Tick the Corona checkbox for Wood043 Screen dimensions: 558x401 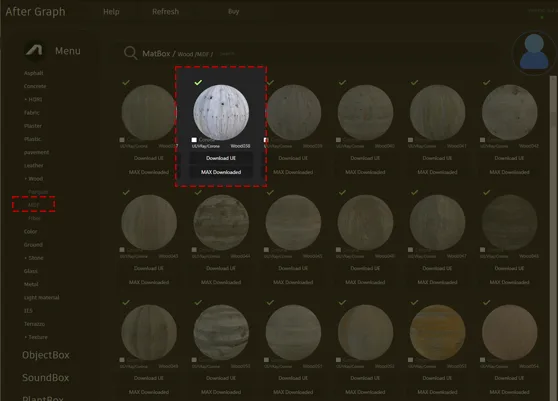coord(122,250)
